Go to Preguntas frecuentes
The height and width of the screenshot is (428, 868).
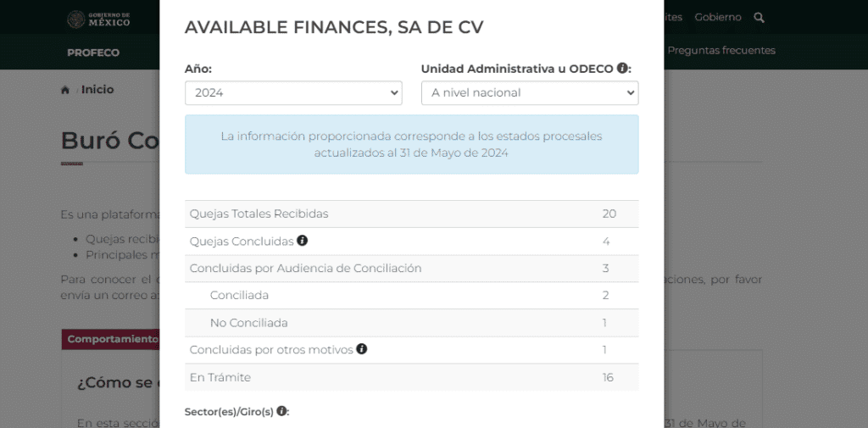point(721,51)
